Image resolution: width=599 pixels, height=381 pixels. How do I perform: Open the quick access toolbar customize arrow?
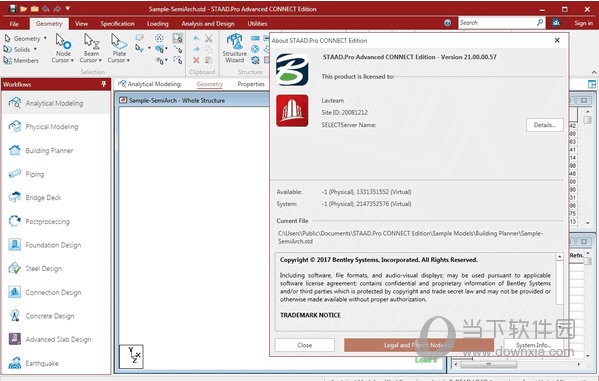pos(68,8)
